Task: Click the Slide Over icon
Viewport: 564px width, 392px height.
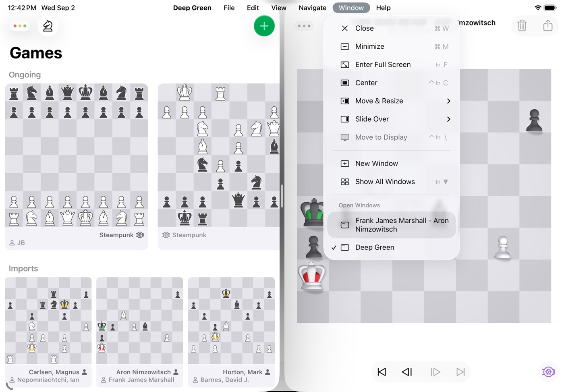Action: (345, 119)
